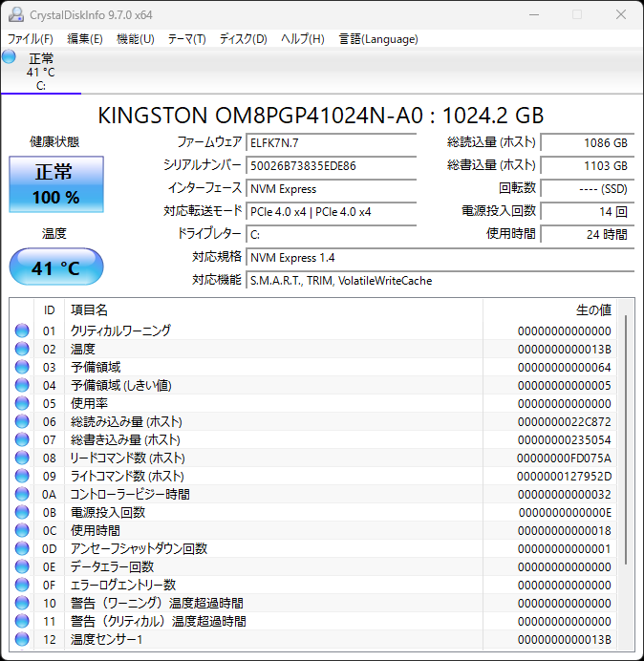Click status orb for ID 12 温度センサー1
Image resolution: width=644 pixels, height=661 pixels.
[x=22, y=639]
